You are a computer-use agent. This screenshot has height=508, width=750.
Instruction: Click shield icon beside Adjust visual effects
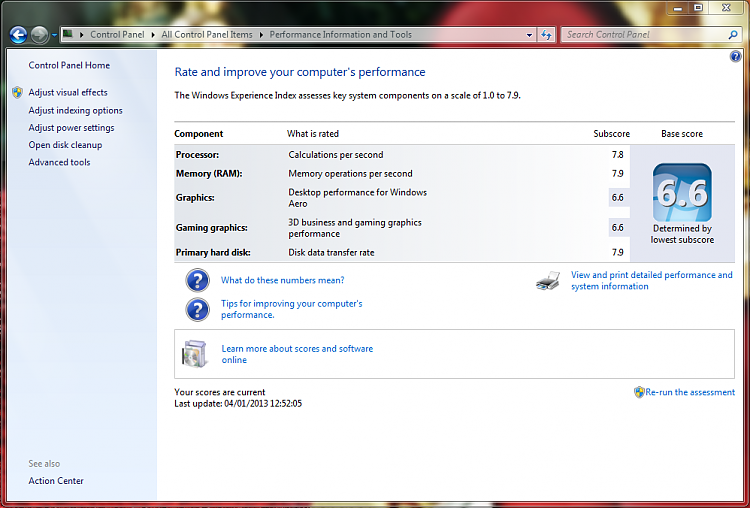coord(18,92)
